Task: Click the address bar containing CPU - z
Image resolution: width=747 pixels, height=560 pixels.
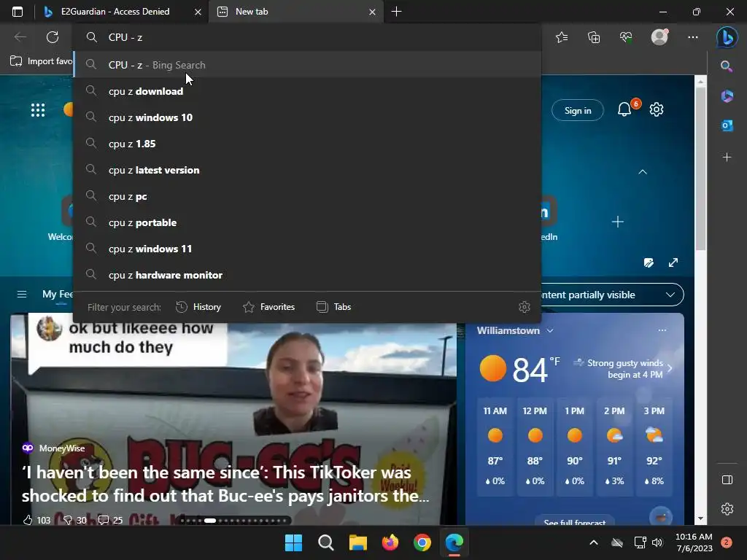Action: (x=307, y=37)
